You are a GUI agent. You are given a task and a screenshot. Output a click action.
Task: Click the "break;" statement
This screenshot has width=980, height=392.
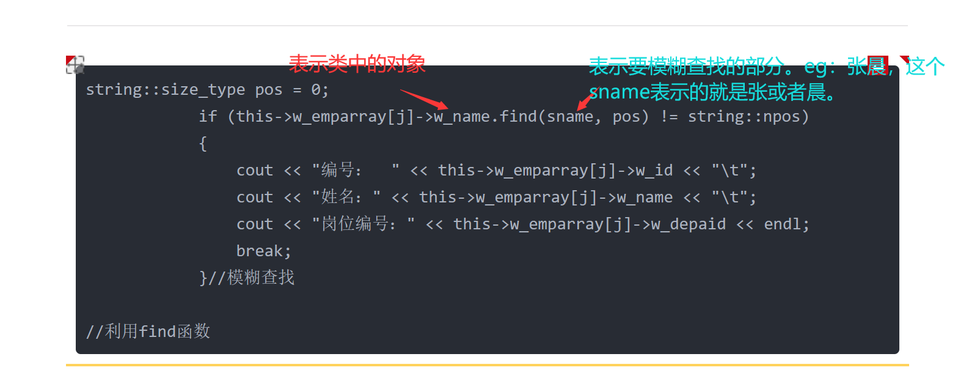pyautogui.click(x=263, y=251)
